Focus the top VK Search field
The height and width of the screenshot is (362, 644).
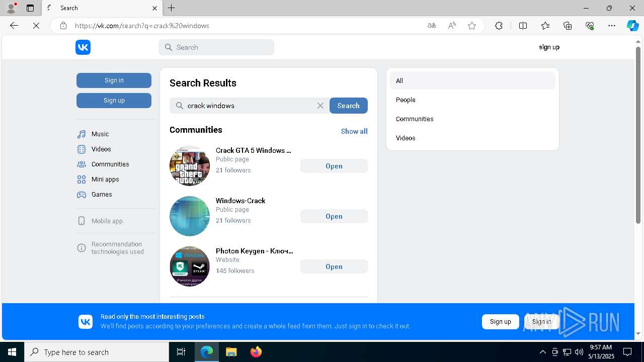pyautogui.click(x=216, y=47)
